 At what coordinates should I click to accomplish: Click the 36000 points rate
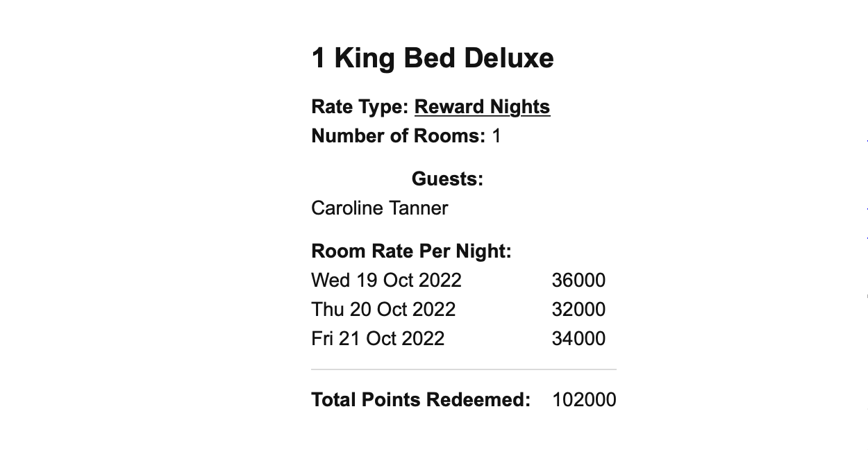pos(578,281)
